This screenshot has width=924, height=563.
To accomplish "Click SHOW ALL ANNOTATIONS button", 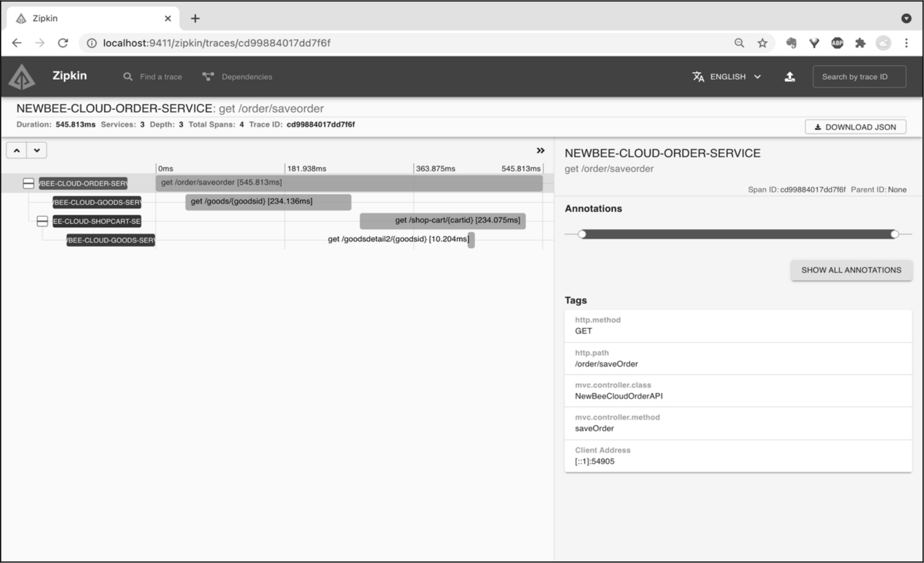I will coord(851,270).
